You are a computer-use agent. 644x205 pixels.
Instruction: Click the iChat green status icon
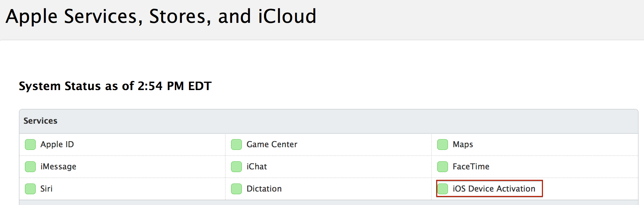(x=236, y=167)
